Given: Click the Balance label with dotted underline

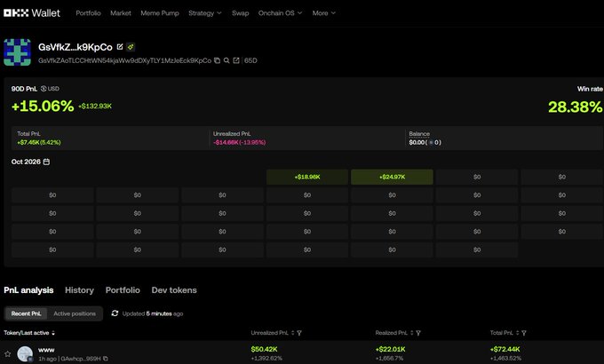Looking at the screenshot, I should pyautogui.click(x=419, y=134).
